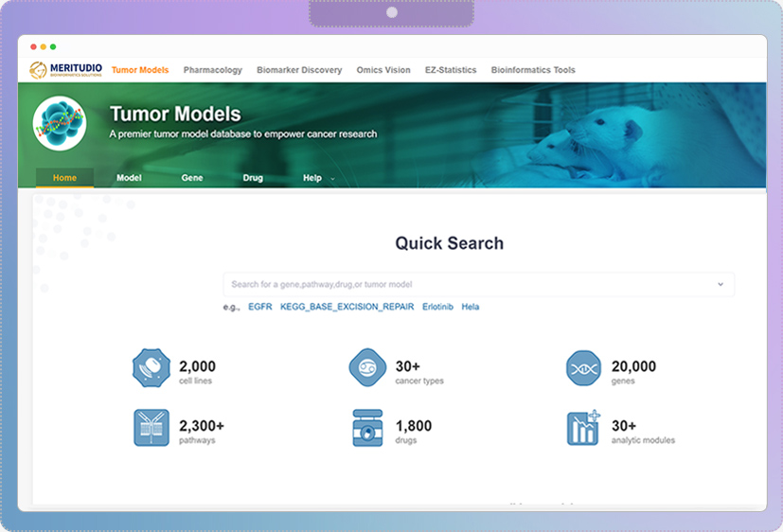Viewport: 783px width, 532px height.
Task: Open the Pharmacology menu item
Action: (x=213, y=70)
